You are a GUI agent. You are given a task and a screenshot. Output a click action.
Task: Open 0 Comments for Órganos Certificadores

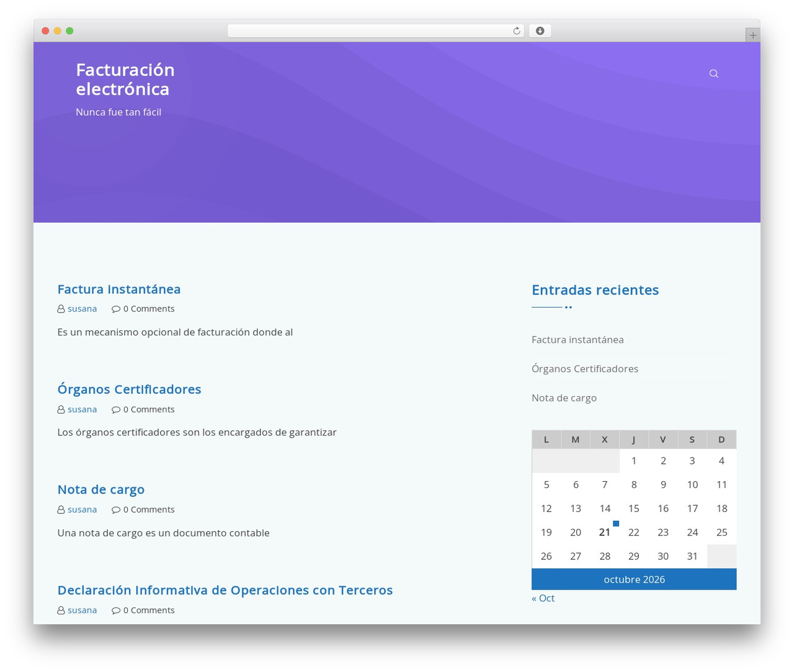coord(149,410)
